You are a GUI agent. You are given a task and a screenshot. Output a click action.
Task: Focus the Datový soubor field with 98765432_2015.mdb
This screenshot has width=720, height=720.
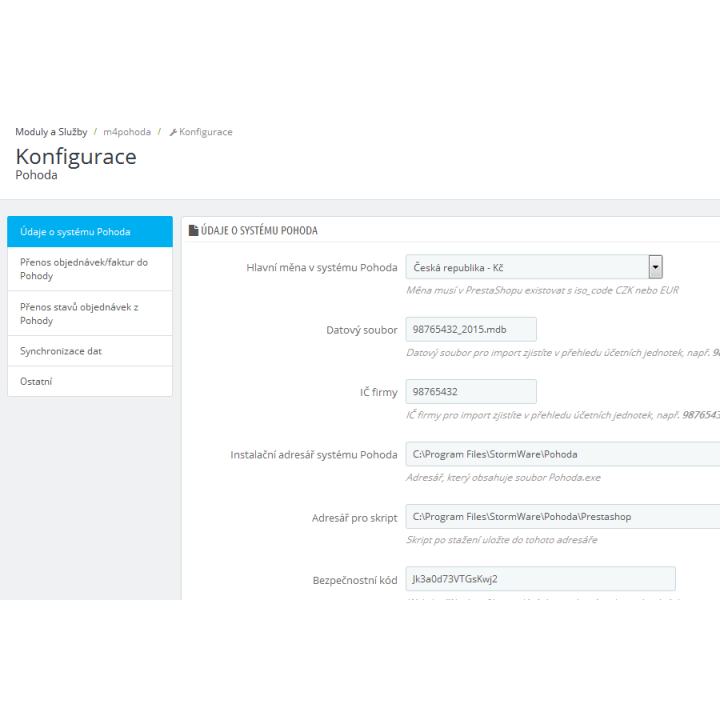coord(471,329)
